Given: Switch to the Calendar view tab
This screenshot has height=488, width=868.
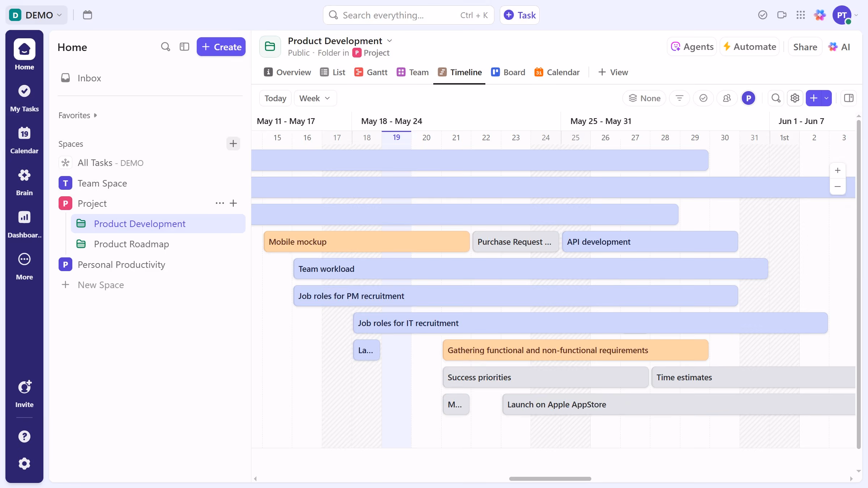Looking at the screenshot, I should (x=557, y=72).
